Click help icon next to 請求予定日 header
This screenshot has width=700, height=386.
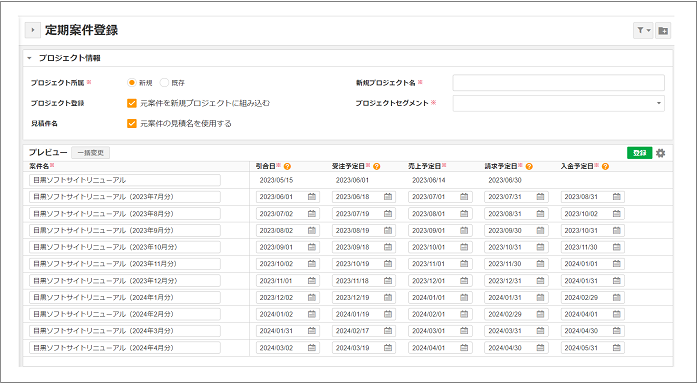pyautogui.click(x=529, y=166)
